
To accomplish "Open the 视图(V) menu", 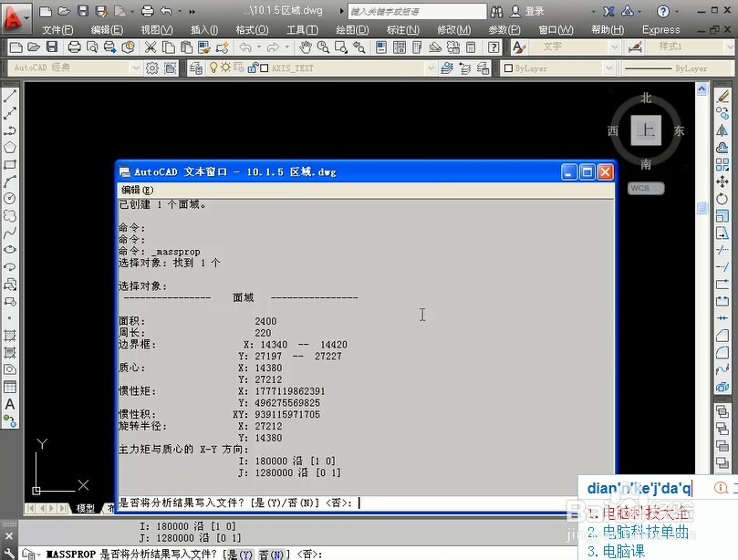I will (x=157, y=30).
